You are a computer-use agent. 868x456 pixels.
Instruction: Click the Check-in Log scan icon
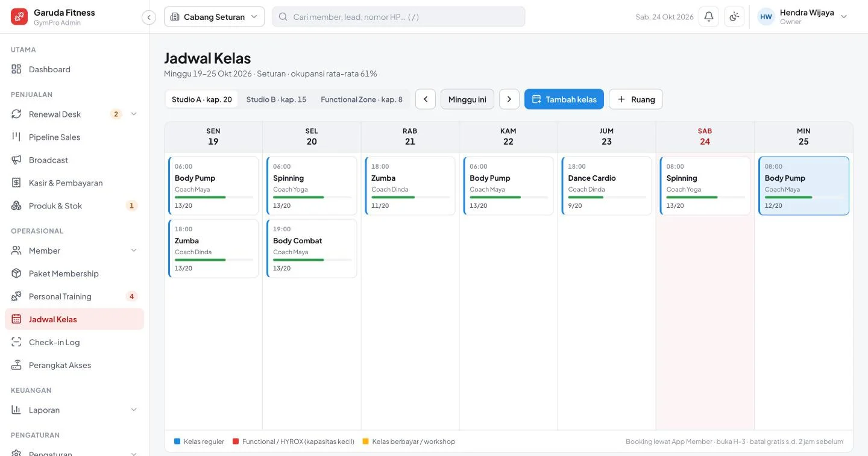[16, 342]
